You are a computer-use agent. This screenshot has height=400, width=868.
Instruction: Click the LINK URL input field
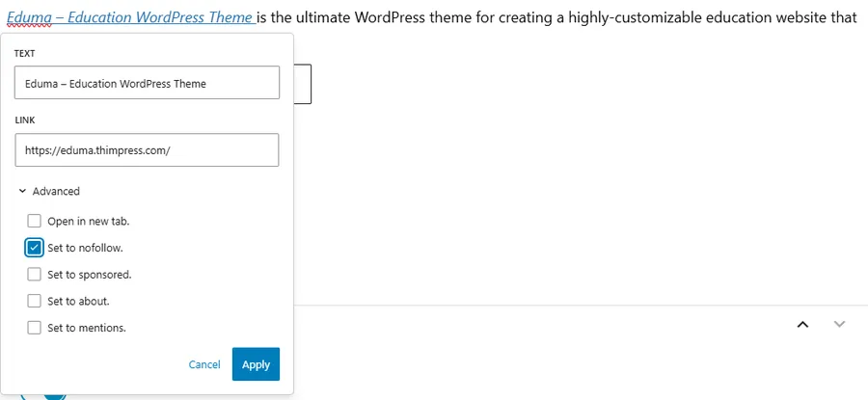[x=147, y=150]
